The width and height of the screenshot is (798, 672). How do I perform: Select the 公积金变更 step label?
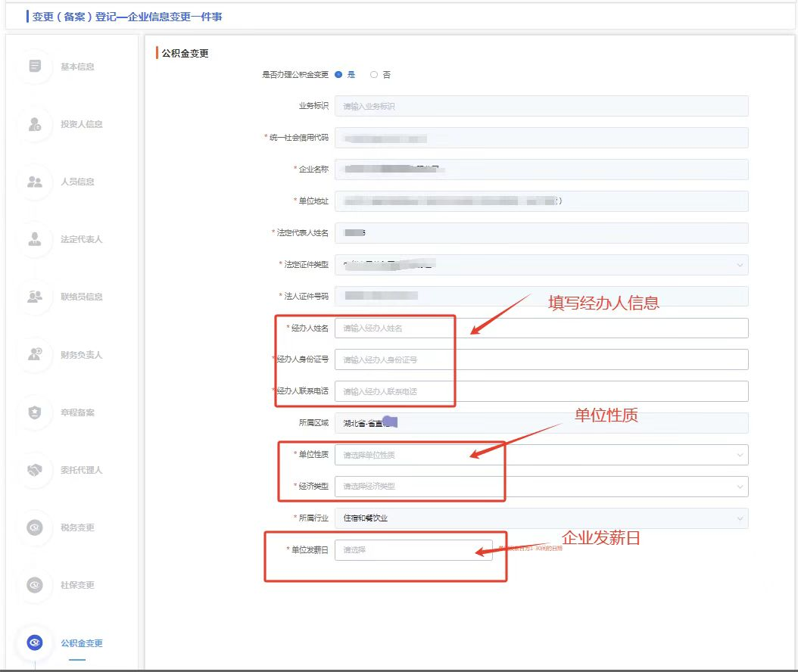82,643
